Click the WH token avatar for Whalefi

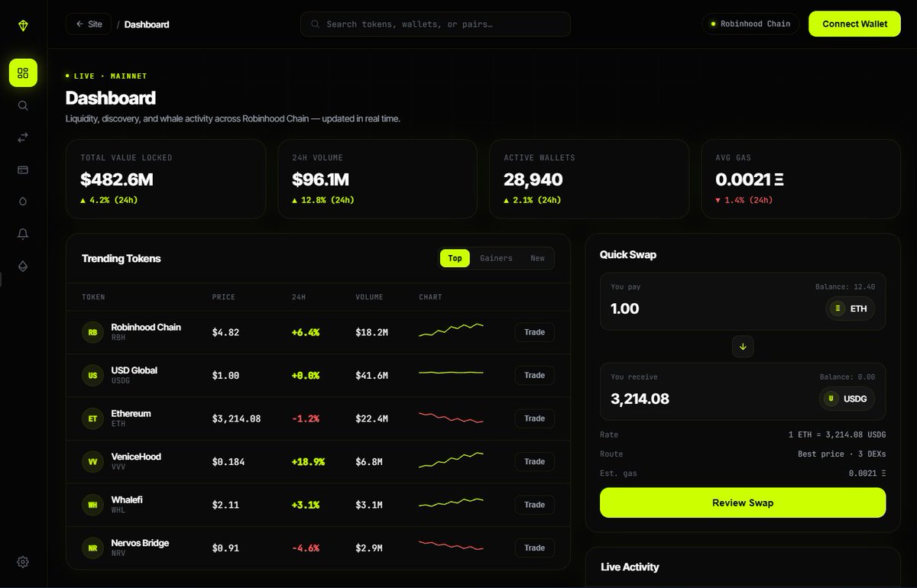(x=92, y=505)
